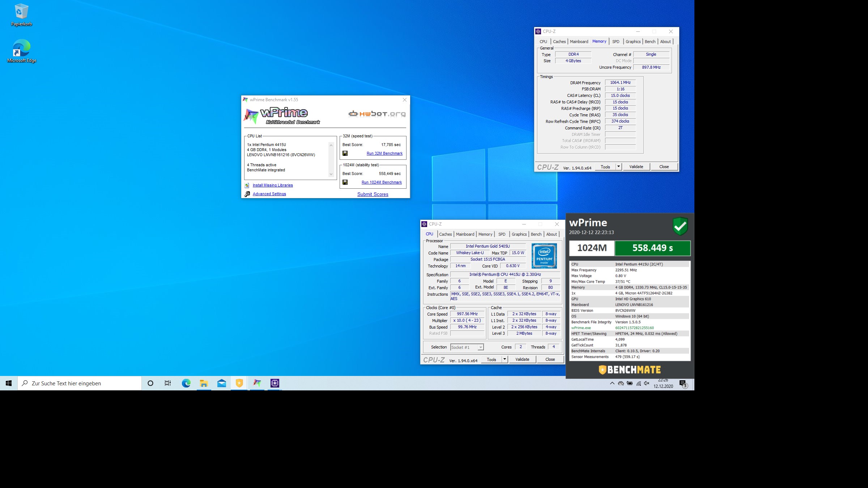Show hidden tray icons chevron
This screenshot has height=488, width=868.
(612, 383)
